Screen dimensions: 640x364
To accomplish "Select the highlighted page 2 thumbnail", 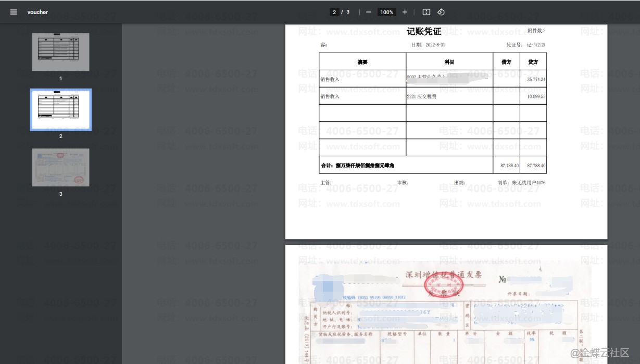I will click(60, 109).
